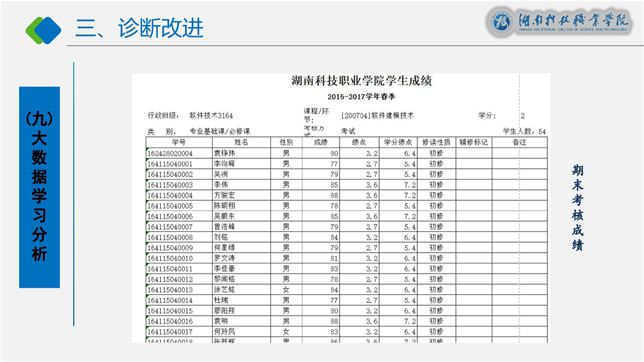Click the '成绩' column header
The height and width of the screenshot is (362, 644).
pos(321,142)
